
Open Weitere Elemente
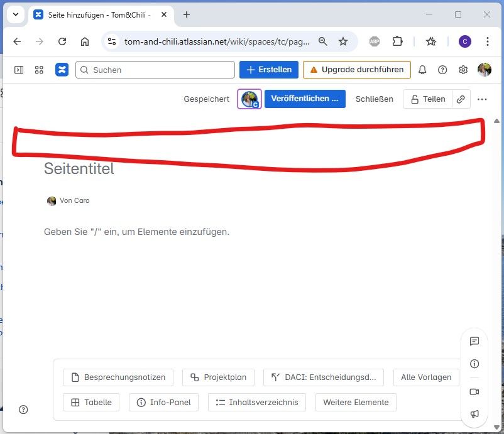click(x=356, y=402)
